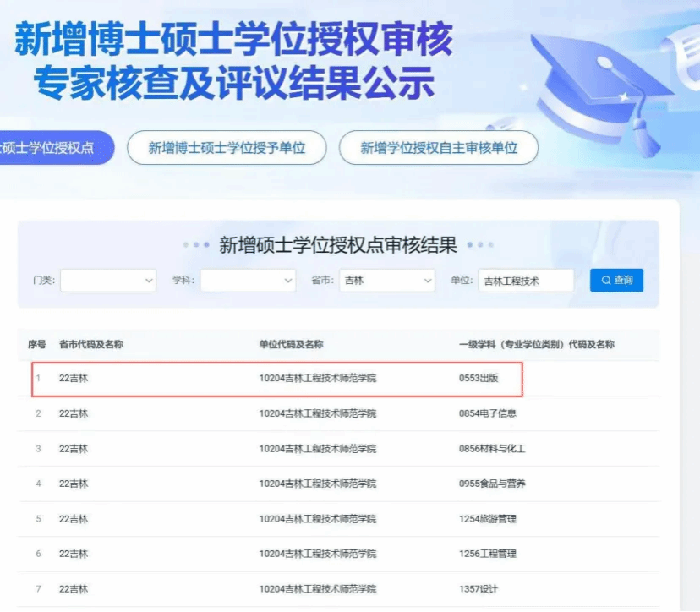
Task: Click the 序号 column header
Action: pos(37,344)
